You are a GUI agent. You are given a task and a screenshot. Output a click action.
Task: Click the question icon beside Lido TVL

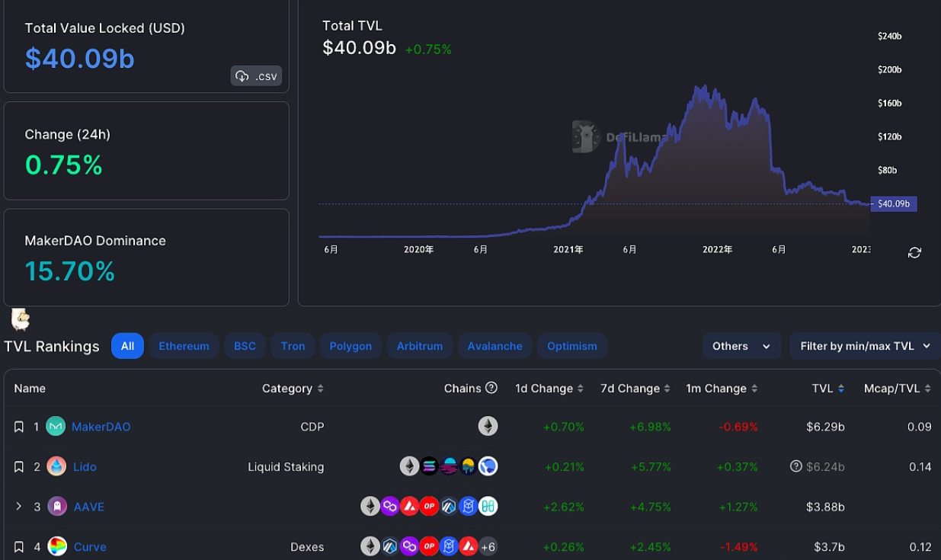pyautogui.click(x=796, y=466)
